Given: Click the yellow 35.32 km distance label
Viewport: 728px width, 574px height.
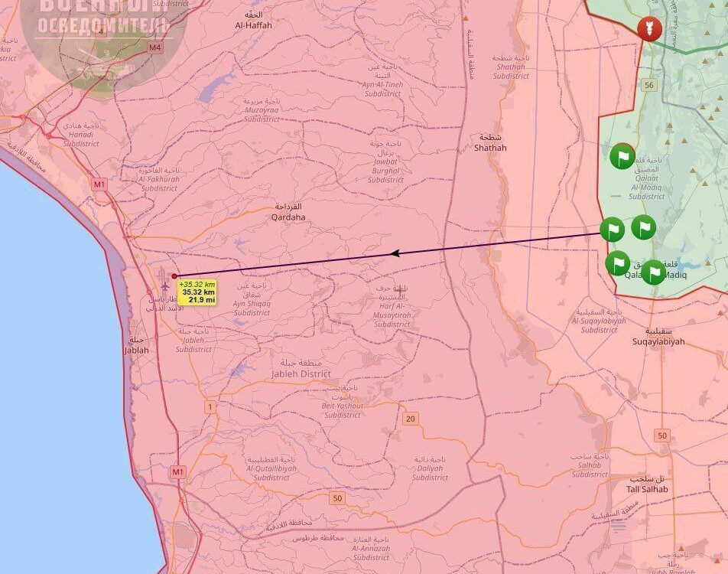Looking at the screenshot, I should coord(197,292).
